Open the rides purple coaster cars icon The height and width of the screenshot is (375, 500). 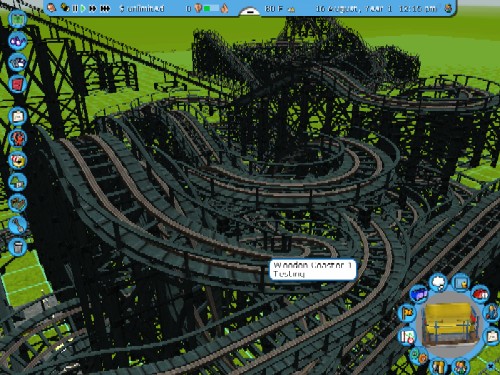pos(18,41)
